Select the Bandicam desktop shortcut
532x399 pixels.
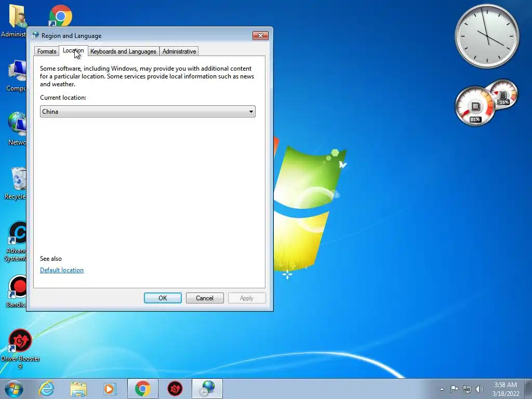16,291
